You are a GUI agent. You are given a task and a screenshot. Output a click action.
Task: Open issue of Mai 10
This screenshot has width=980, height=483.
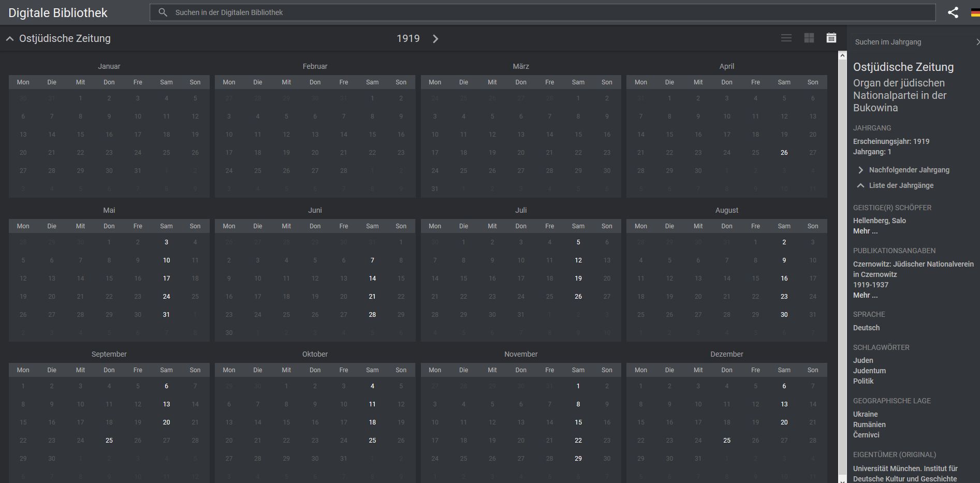[x=166, y=260]
